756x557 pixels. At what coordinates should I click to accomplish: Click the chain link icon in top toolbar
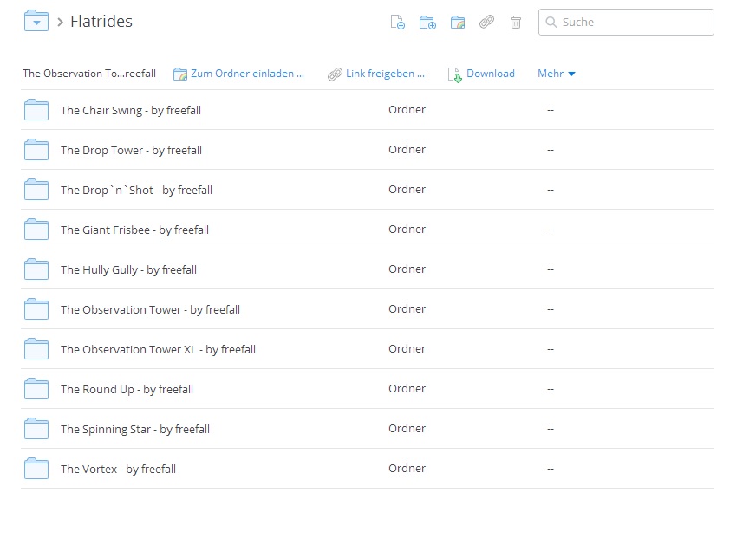487,23
